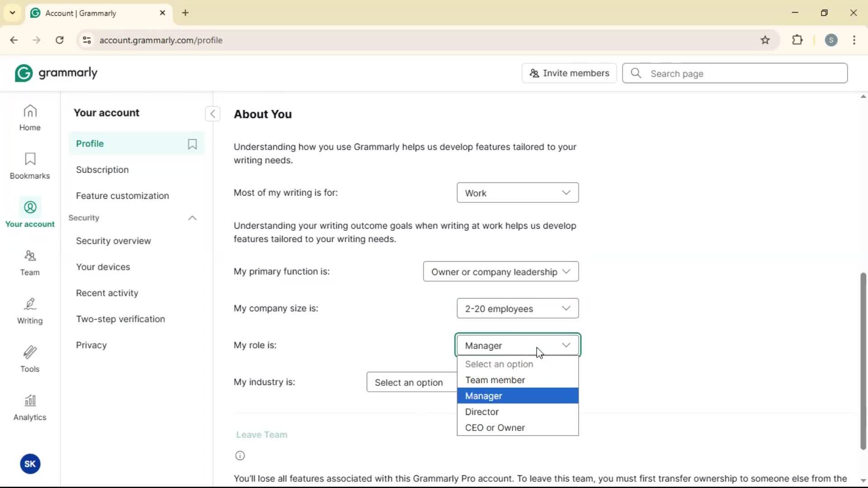Collapse the Security section

pyautogui.click(x=192, y=218)
